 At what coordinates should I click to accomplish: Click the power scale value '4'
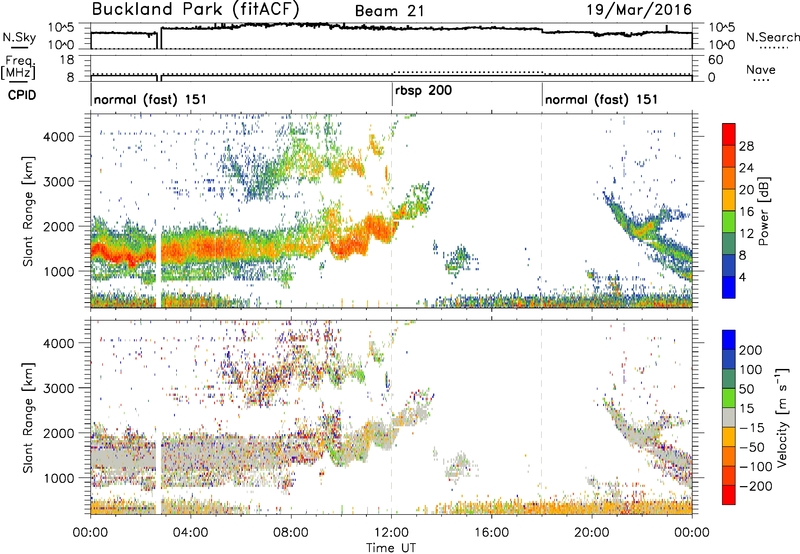pos(742,277)
